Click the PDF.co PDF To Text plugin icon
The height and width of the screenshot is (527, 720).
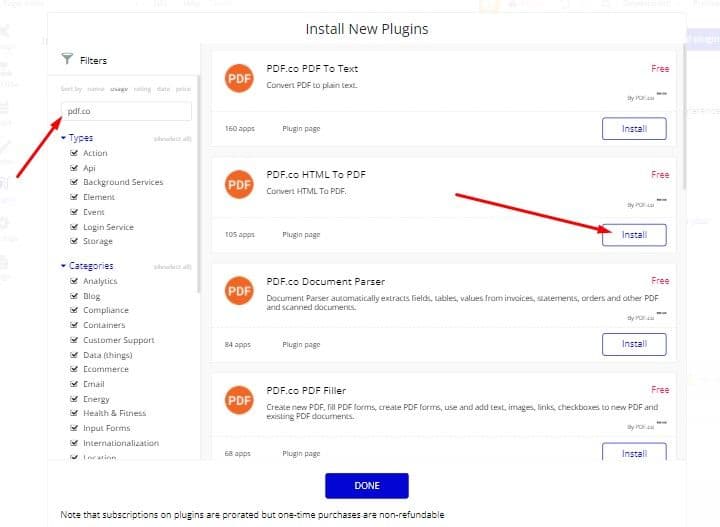tap(239, 79)
